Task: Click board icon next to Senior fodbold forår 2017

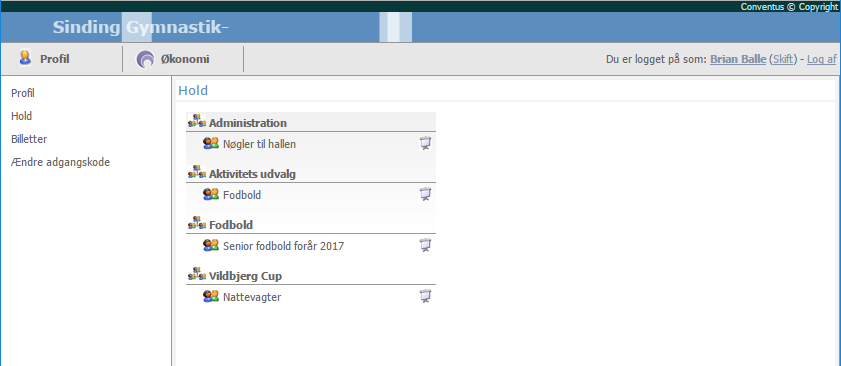Action: tap(425, 245)
